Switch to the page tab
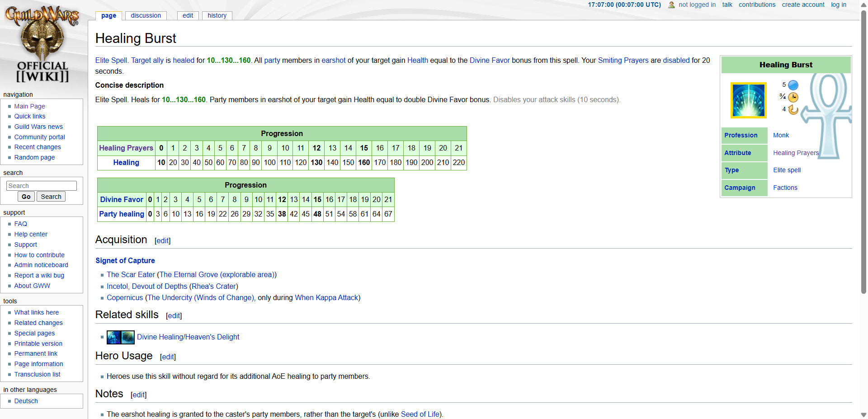Screen dimensions: 868x419 point(108,15)
